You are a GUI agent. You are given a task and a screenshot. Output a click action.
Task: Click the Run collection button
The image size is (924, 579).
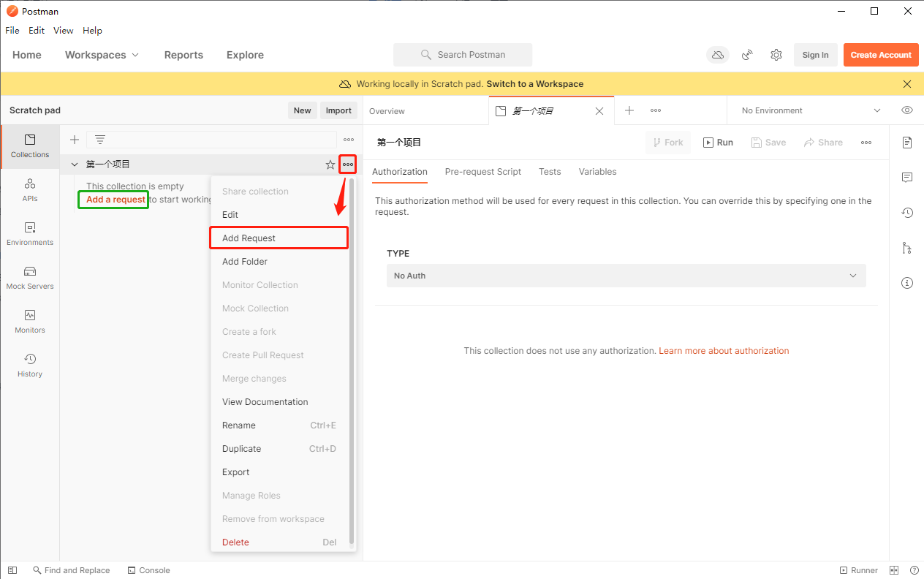[x=719, y=143]
